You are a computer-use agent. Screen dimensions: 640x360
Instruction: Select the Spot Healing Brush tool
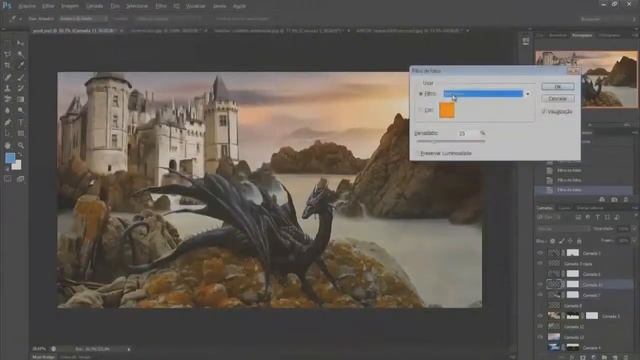[7, 77]
